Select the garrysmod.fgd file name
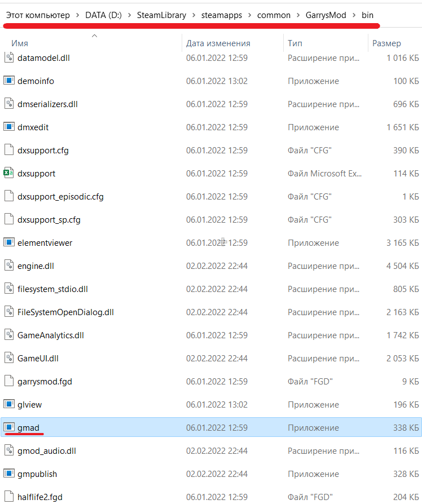This screenshot has width=422, height=504. click(45, 382)
